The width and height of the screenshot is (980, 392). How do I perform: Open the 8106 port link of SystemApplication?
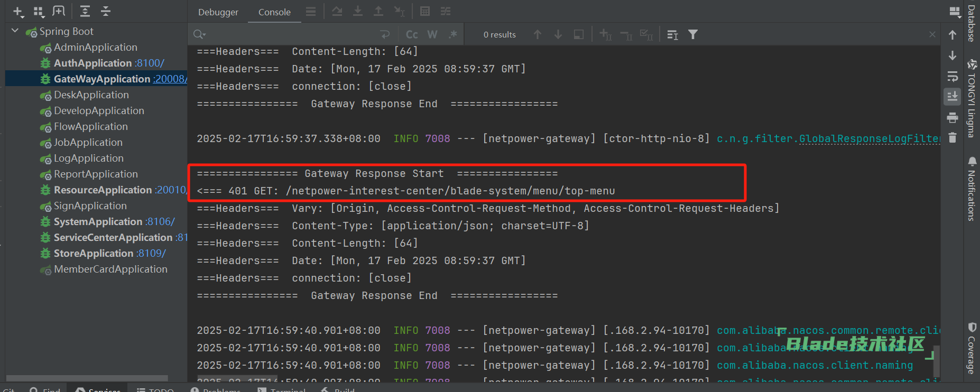161,221
